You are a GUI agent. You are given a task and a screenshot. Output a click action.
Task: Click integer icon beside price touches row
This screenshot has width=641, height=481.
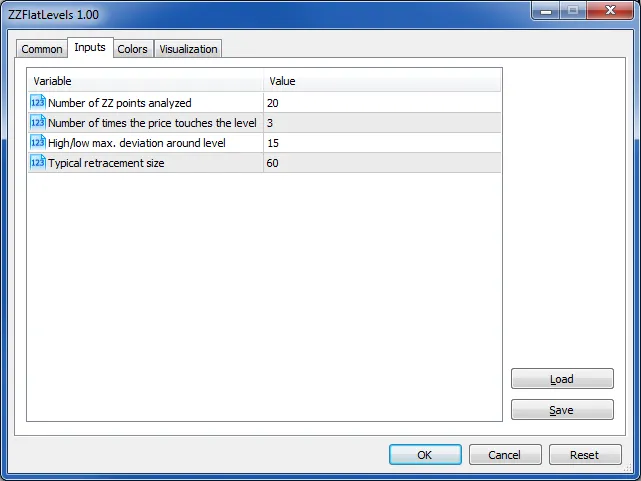38,122
